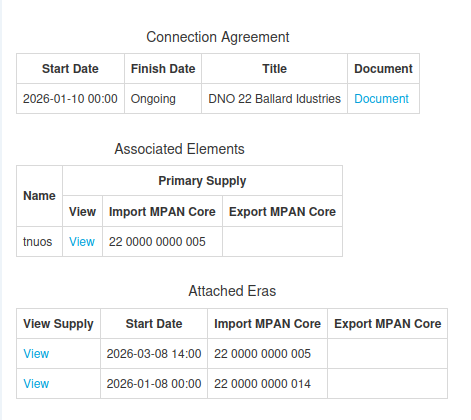Select MPAN 22 0000 0000 014 cell
Screen dimensions: 471x420
[x=267, y=384]
